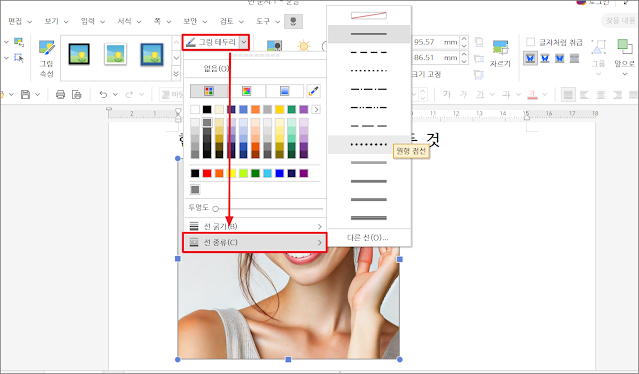Image resolution: width=639 pixels, height=374 pixels.
Task: Select the second butterfly text-wrap option
Action: [x=545, y=59]
